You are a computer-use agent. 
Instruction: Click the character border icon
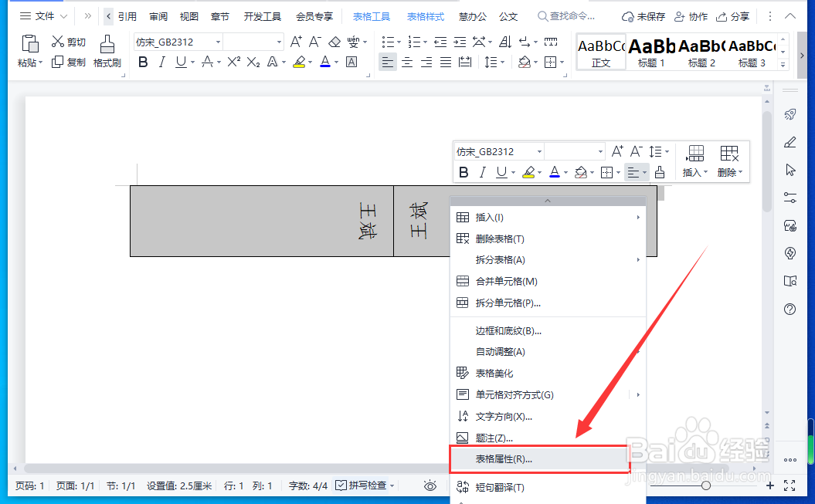pyautogui.click(x=351, y=63)
